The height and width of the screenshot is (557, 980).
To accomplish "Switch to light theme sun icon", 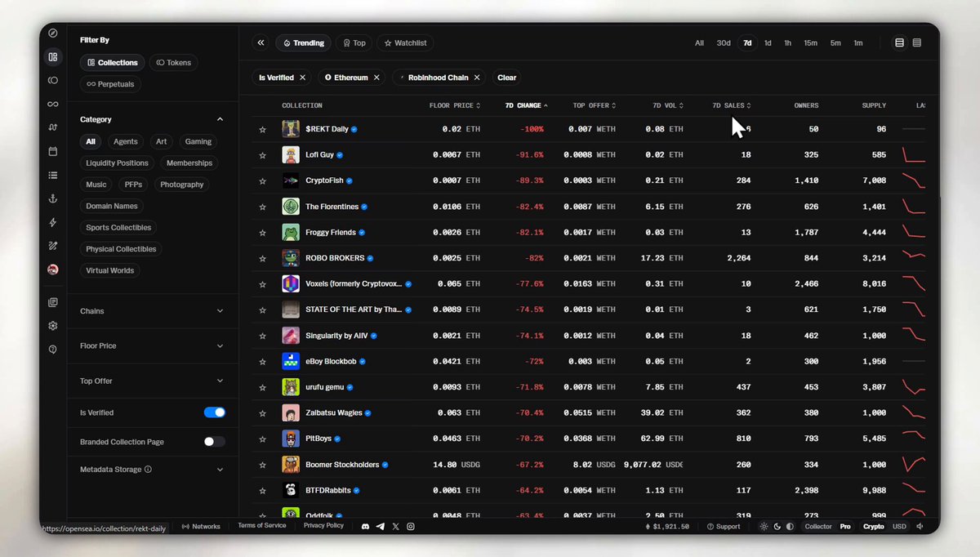I will pos(764,527).
